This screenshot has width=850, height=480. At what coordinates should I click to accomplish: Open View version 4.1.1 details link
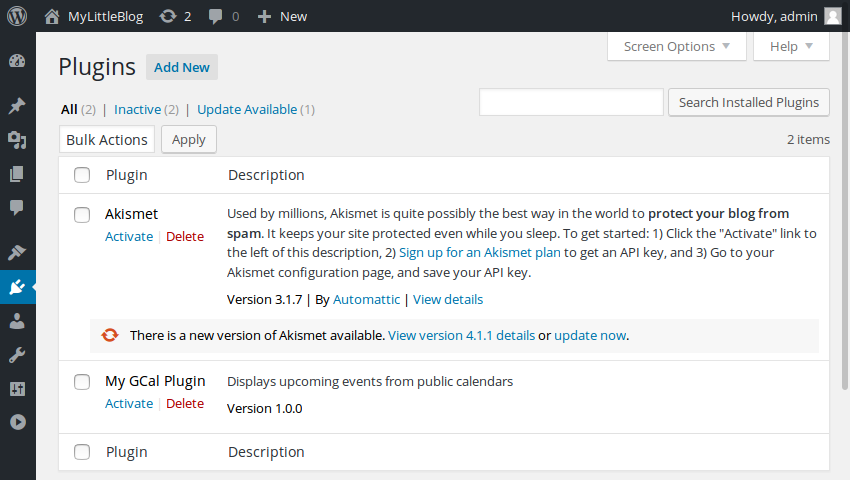461,336
